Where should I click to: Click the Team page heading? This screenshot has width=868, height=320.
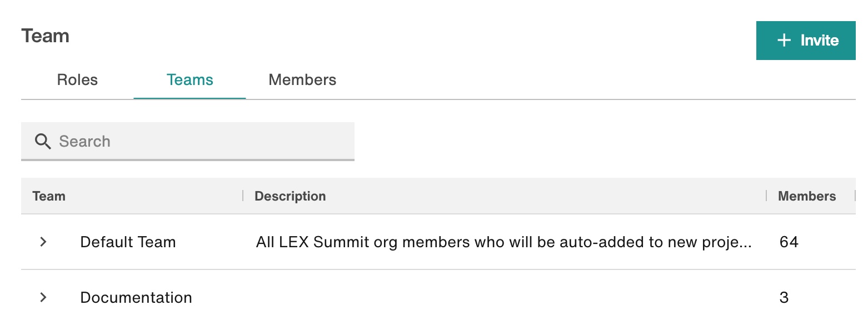point(46,36)
